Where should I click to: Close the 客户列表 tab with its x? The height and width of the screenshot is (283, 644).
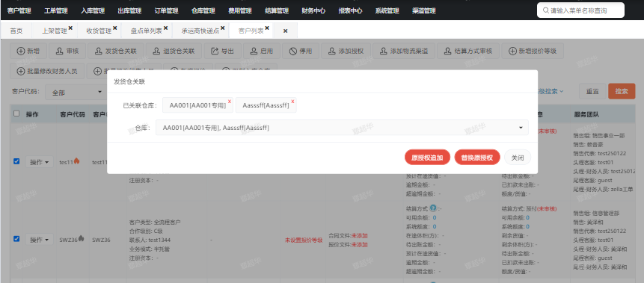pos(267,28)
